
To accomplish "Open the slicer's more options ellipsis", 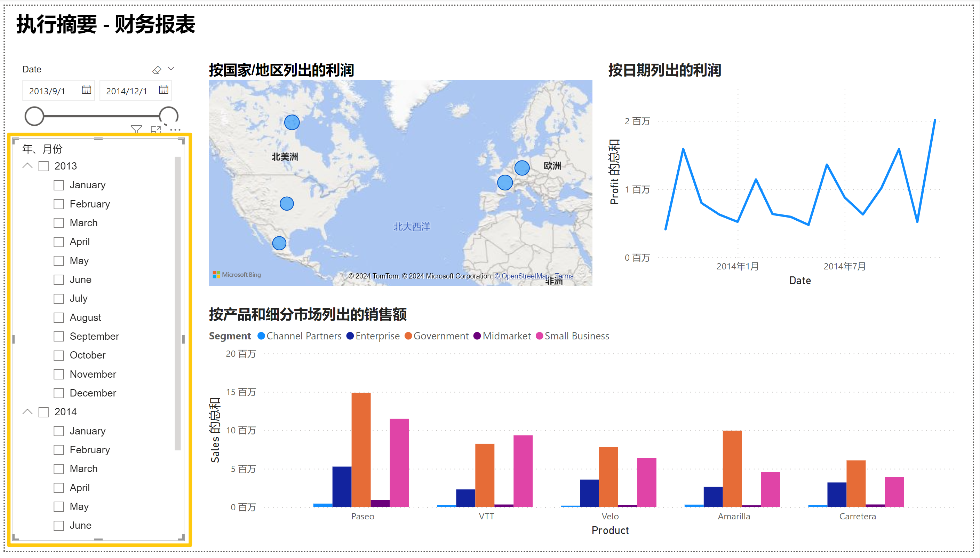I will tap(175, 130).
